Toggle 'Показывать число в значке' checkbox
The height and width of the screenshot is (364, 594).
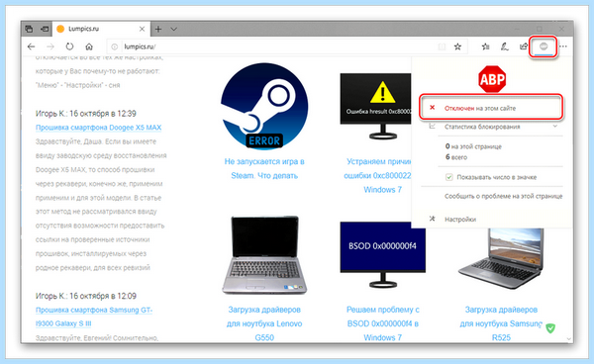(x=449, y=177)
